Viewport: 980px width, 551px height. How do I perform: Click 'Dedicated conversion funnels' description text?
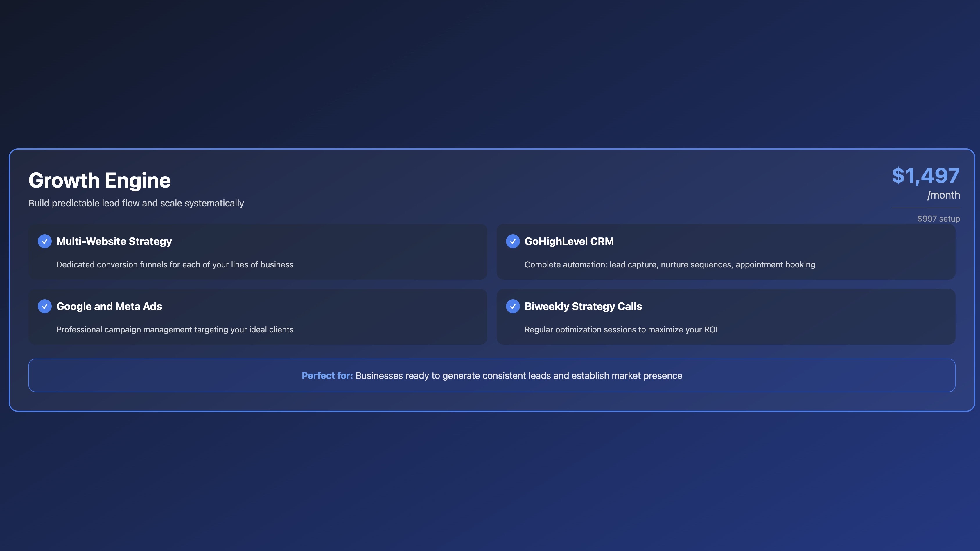pyautogui.click(x=175, y=265)
